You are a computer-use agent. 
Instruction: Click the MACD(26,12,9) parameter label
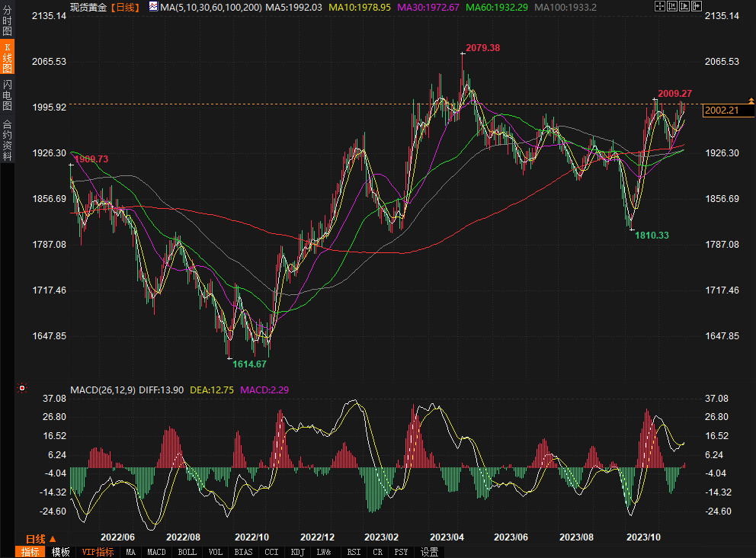click(103, 390)
